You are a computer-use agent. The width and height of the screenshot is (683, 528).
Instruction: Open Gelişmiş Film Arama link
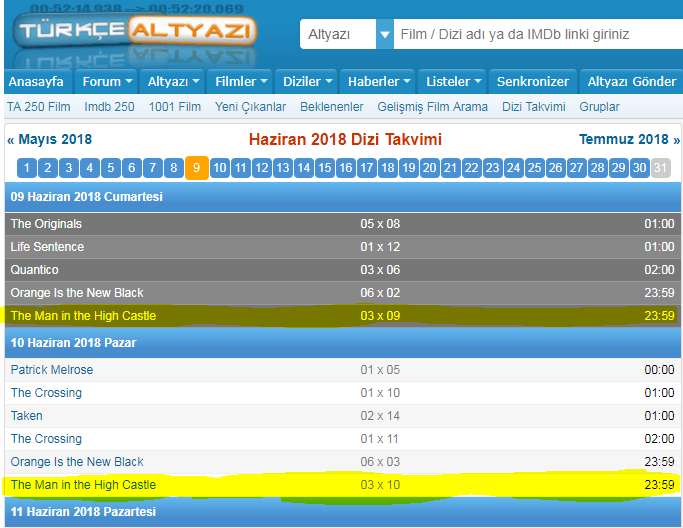[433, 107]
